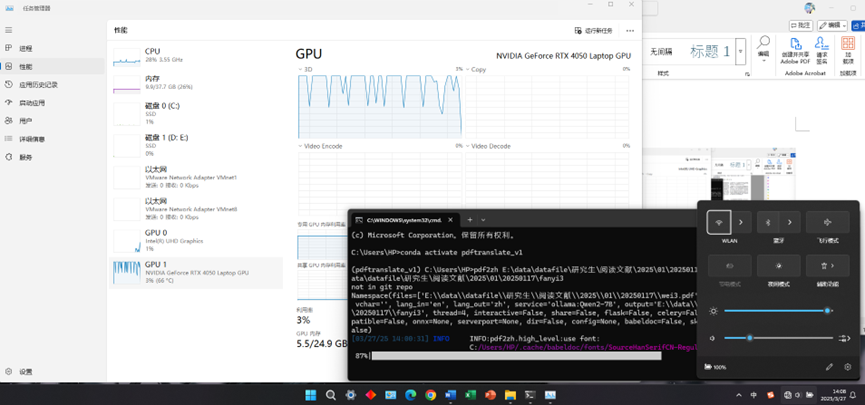The image size is (865, 405).
Task: Expand the Word styles gallery arrow
Action: 741,52
